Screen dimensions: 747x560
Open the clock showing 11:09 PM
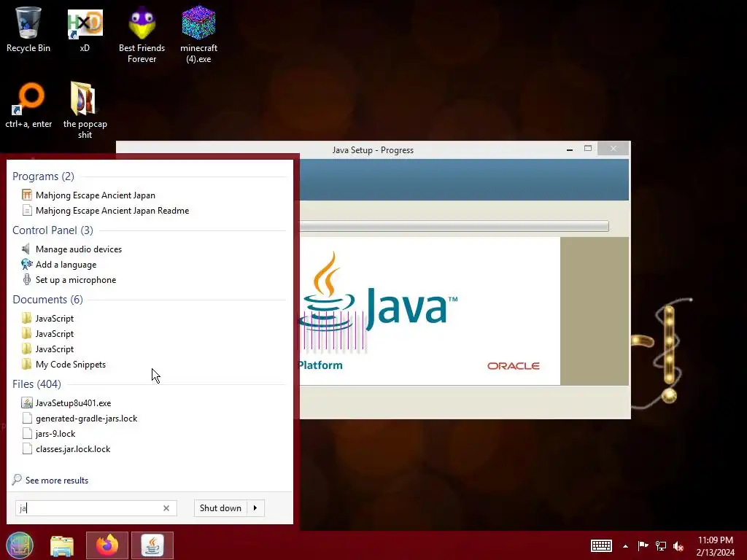pyautogui.click(x=715, y=545)
